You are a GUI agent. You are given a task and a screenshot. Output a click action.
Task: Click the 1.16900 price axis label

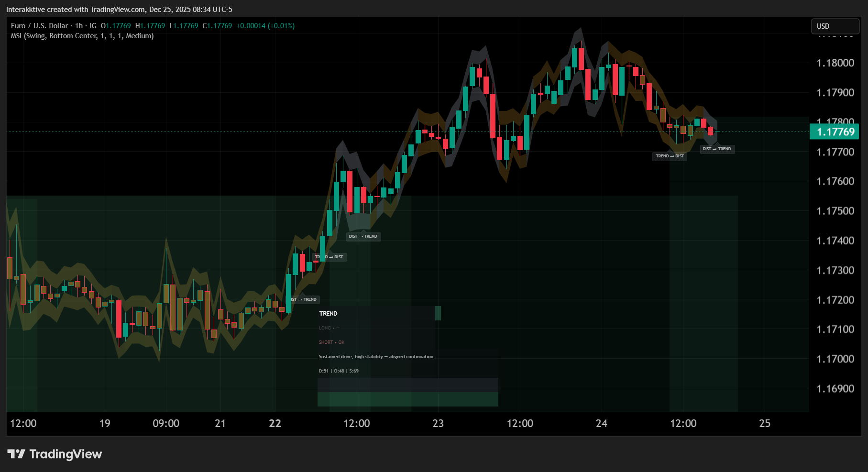(x=835, y=388)
